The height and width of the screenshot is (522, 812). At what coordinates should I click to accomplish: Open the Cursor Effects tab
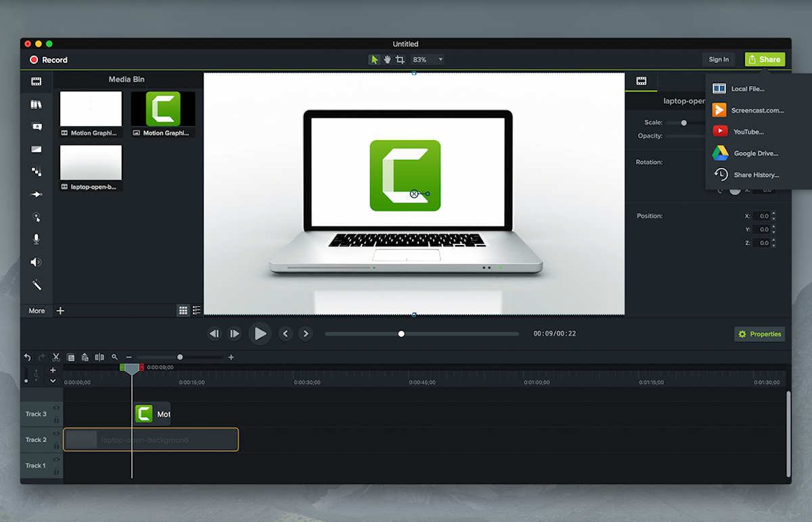(37, 217)
